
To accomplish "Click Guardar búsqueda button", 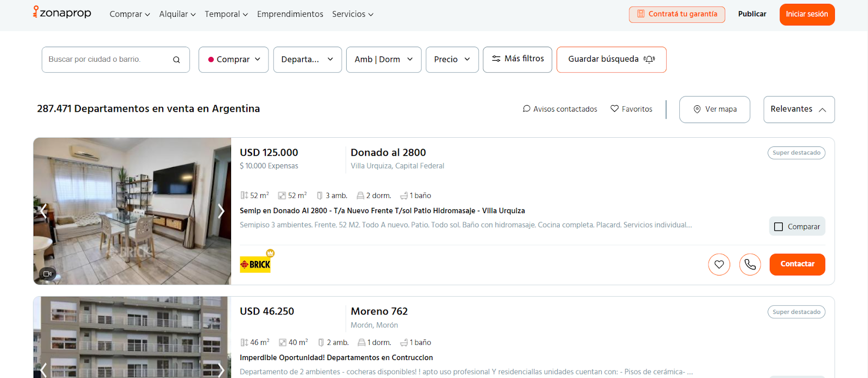I will [611, 60].
